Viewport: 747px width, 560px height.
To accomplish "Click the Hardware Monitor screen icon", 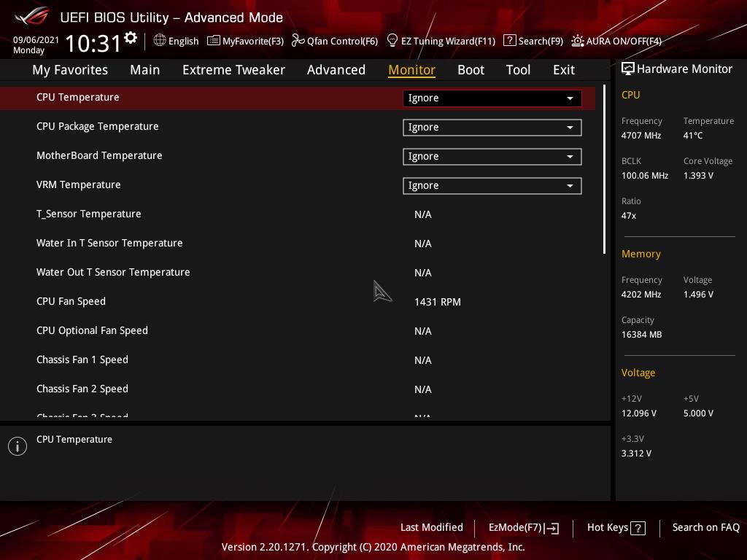I will point(627,69).
